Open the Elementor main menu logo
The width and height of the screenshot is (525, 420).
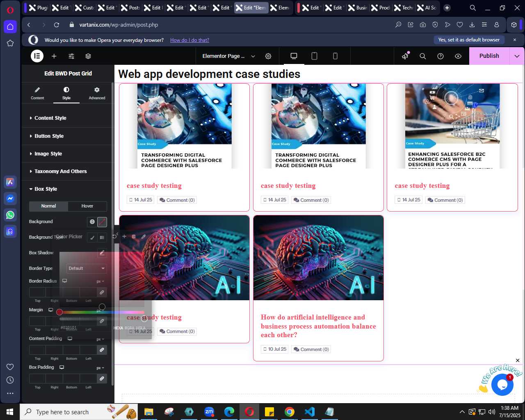[37, 56]
